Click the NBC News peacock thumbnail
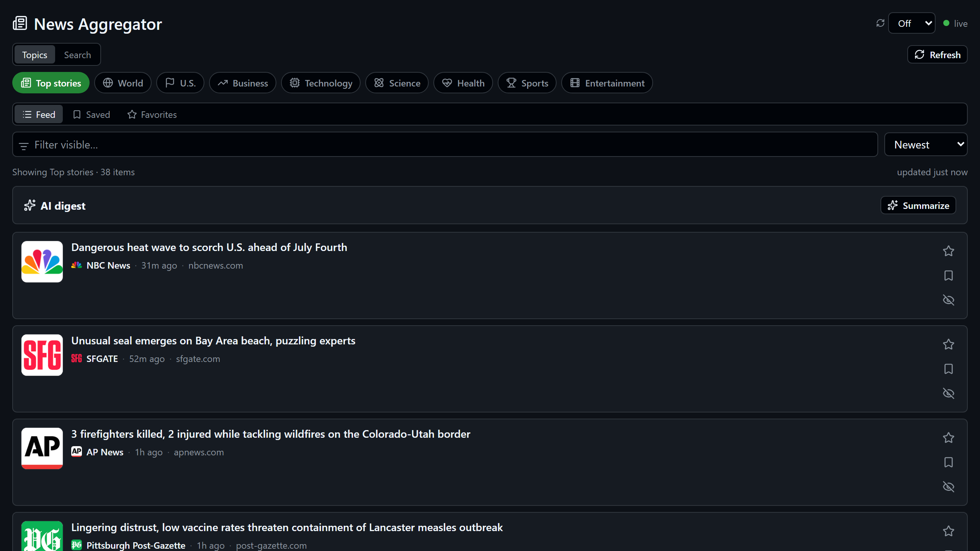This screenshot has height=551, width=980. point(42,262)
